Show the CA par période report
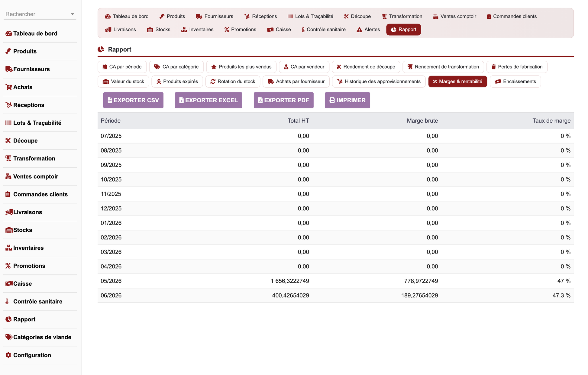Image resolution: width=588 pixels, height=375 pixels. pos(122,67)
